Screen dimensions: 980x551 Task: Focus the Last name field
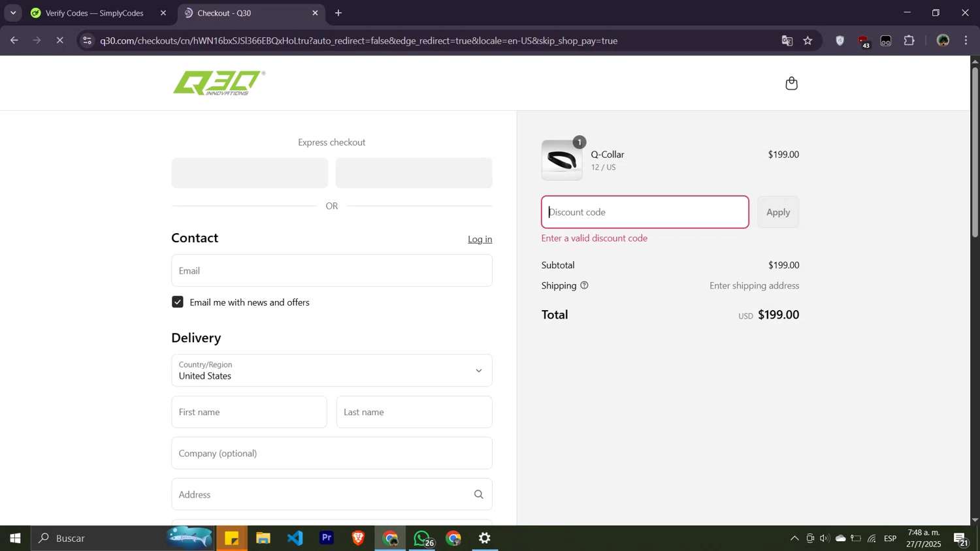point(414,412)
